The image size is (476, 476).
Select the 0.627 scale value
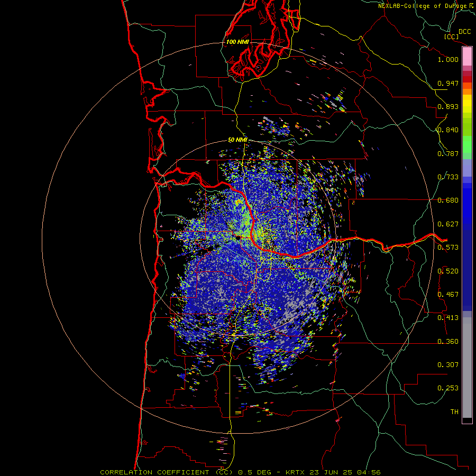click(x=448, y=224)
